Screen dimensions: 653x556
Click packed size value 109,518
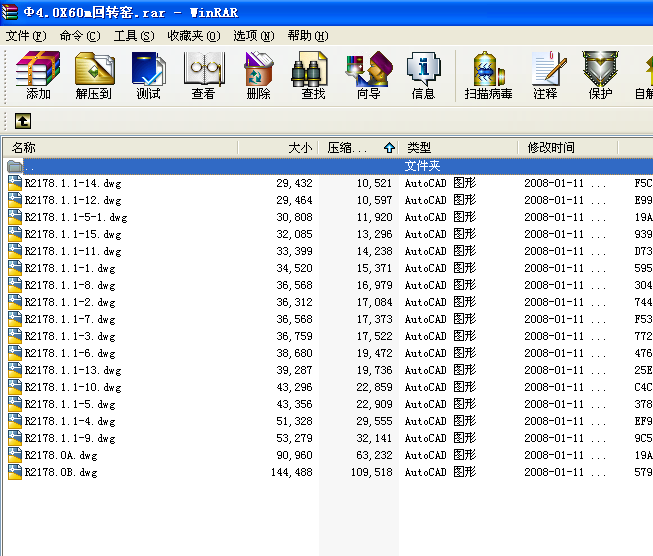pos(372,472)
